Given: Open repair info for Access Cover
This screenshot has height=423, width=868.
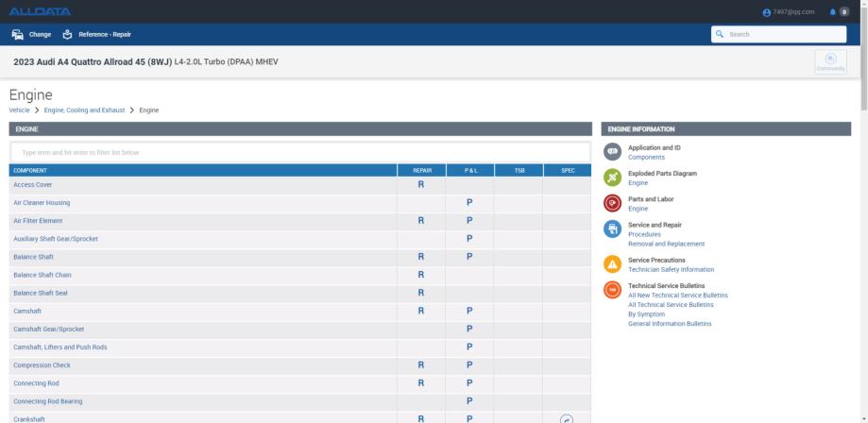Looking at the screenshot, I should pyautogui.click(x=420, y=184).
